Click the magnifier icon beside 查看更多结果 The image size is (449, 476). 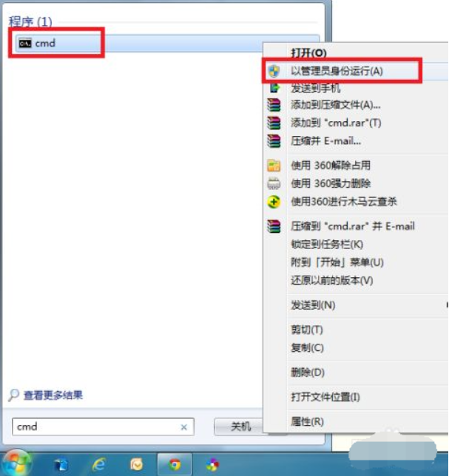[13, 395]
